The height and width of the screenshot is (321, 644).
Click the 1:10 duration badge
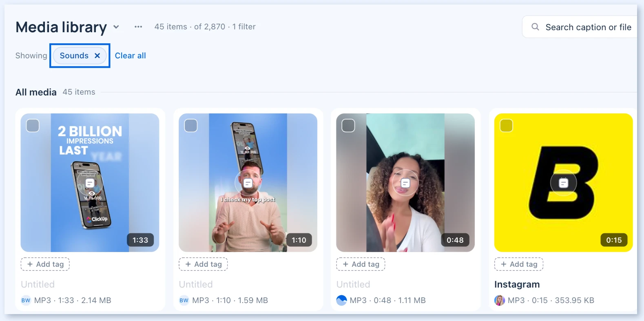click(x=299, y=240)
